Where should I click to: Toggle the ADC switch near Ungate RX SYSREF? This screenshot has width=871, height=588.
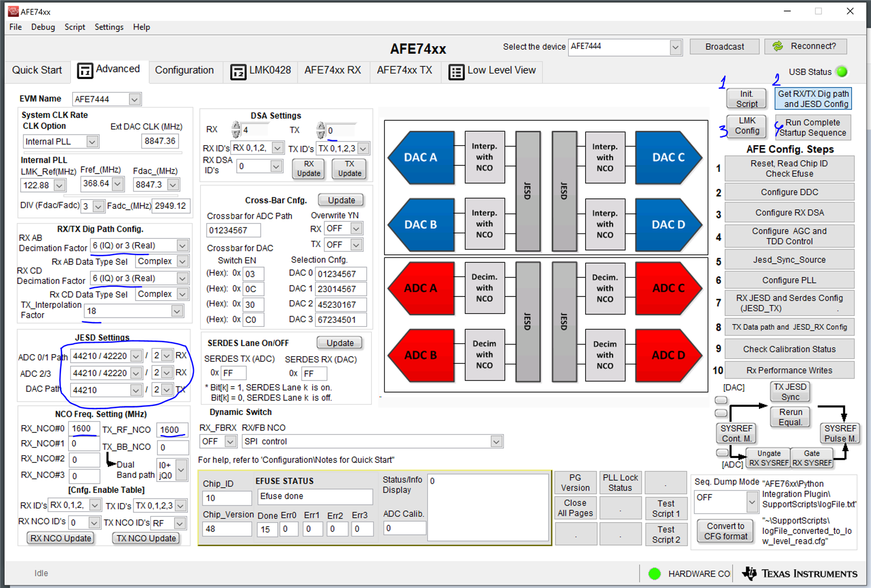tap(722, 453)
